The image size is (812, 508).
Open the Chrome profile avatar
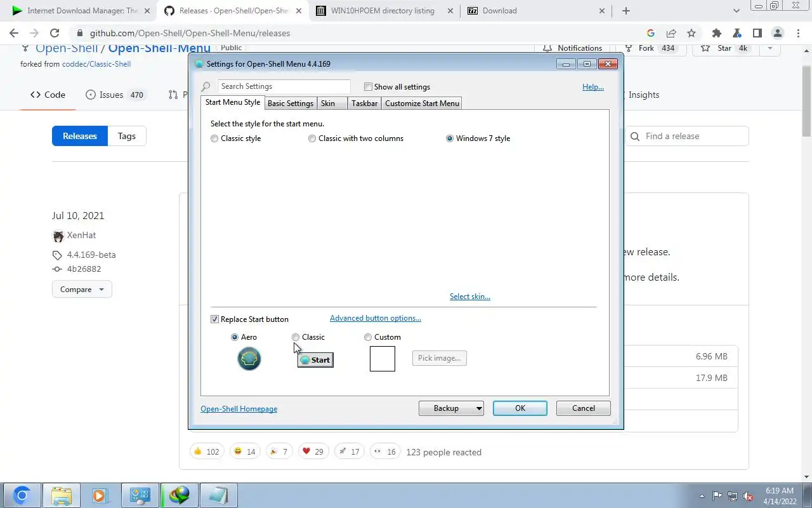778,33
